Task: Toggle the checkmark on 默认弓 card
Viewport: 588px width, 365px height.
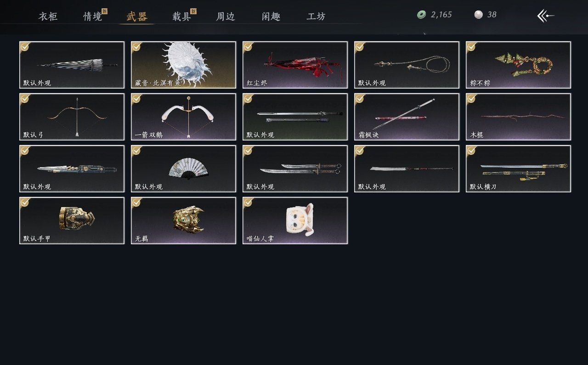Action: click(25, 99)
